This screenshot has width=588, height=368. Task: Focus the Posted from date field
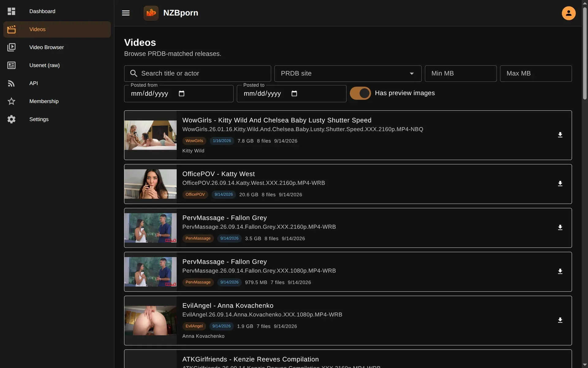[179, 94]
